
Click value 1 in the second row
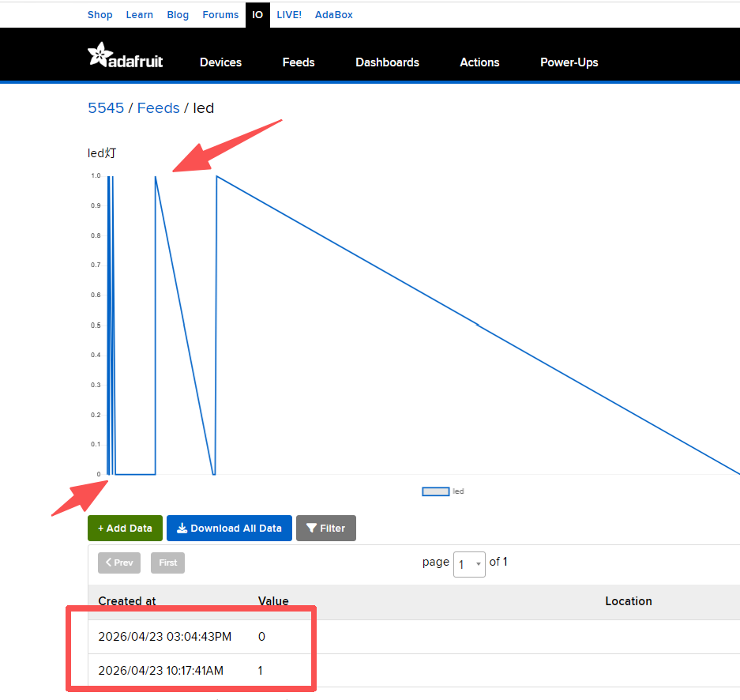pos(260,671)
